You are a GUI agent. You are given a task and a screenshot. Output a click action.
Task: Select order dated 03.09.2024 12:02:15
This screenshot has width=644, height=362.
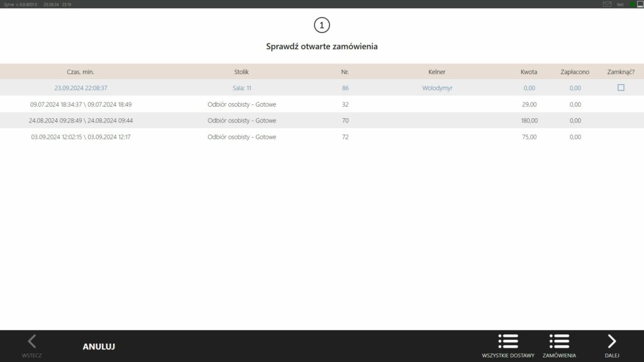click(80, 137)
